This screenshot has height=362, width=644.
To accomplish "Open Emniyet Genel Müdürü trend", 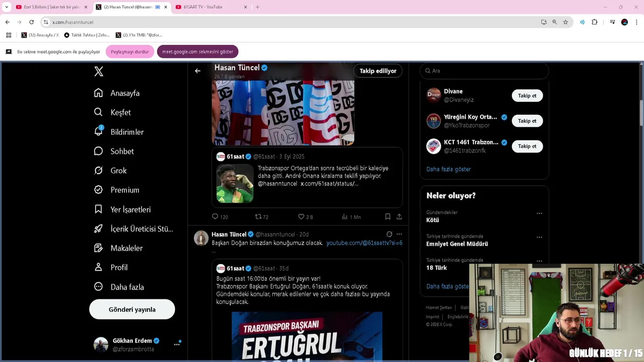I will pyautogui.click(x=457, y=244).
